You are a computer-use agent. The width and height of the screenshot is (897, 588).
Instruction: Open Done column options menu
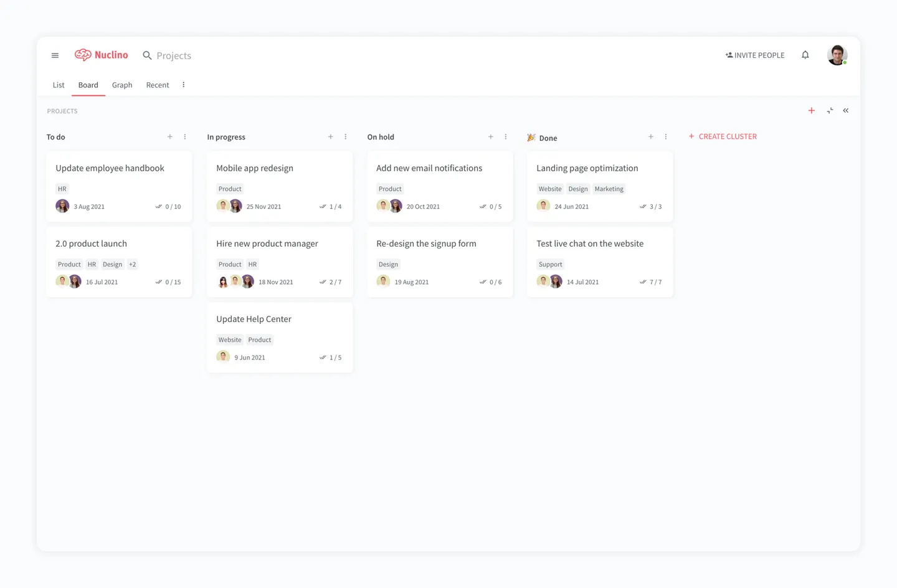[666, 136]
